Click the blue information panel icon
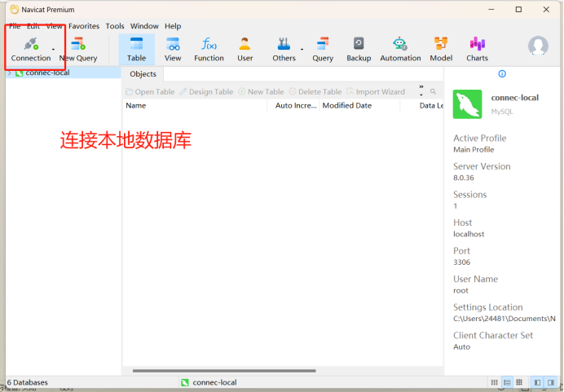This screenshot has height=392, width=564. pos(502,73)
